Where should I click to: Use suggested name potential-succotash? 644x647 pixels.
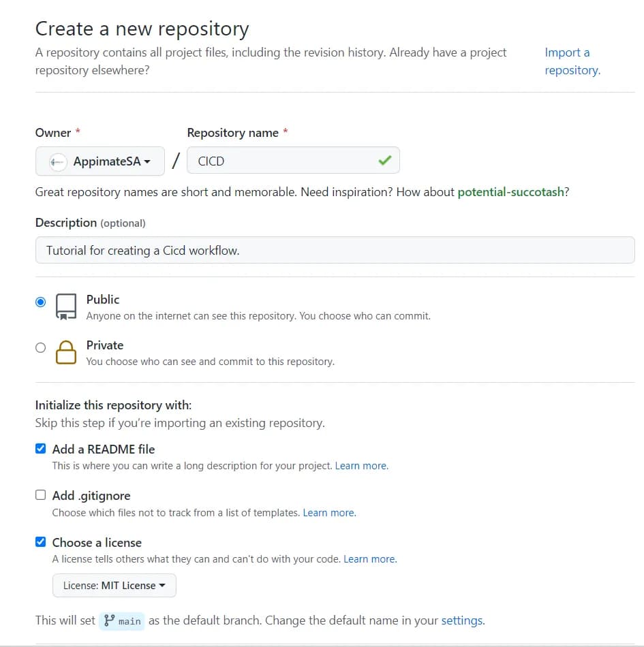pos(511,192)
